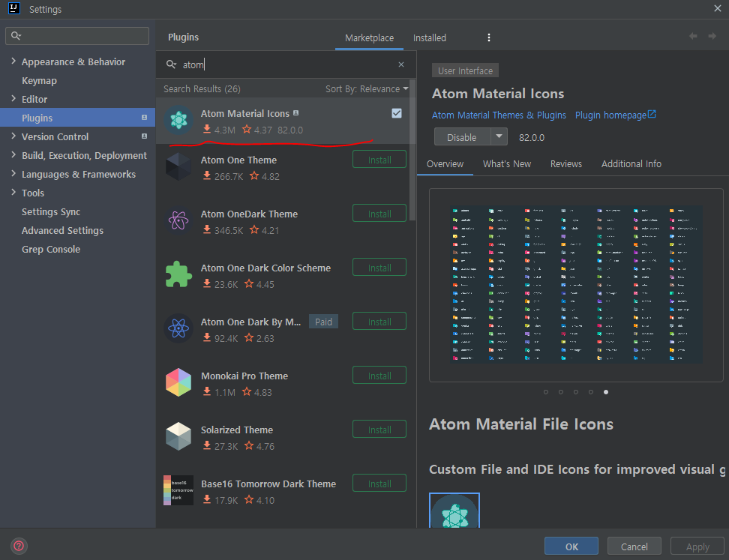Open the What's New tab

click(507, 164)
